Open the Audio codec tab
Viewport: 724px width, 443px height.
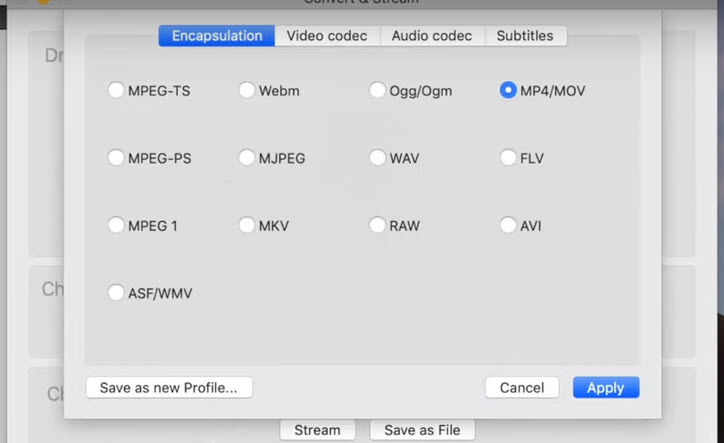431,36
